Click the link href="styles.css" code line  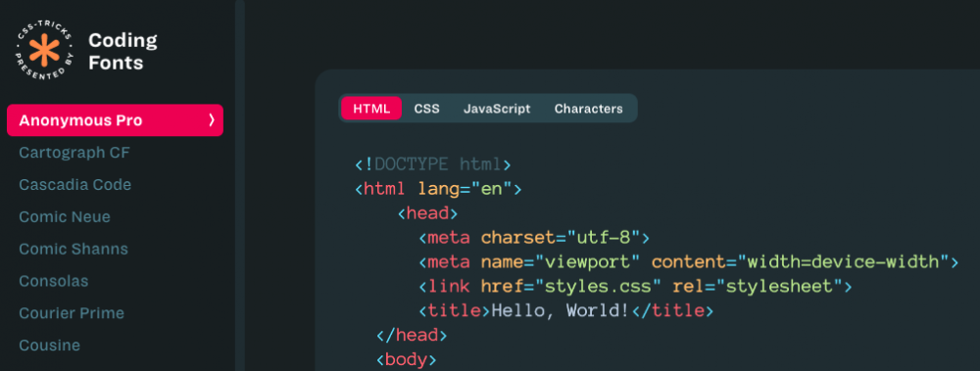tap(636, 286)
